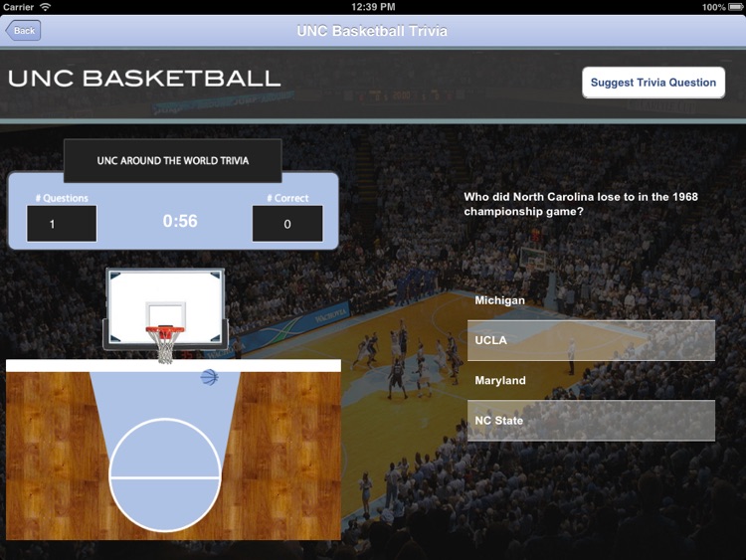The width and height of the screenshot is (746, 560).
Task: Pick the Maryland answer option
Action: (591, 380)
